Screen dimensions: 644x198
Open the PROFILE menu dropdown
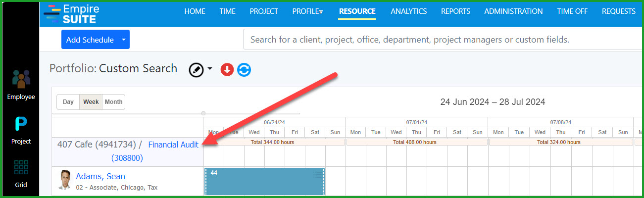[307, 11]
